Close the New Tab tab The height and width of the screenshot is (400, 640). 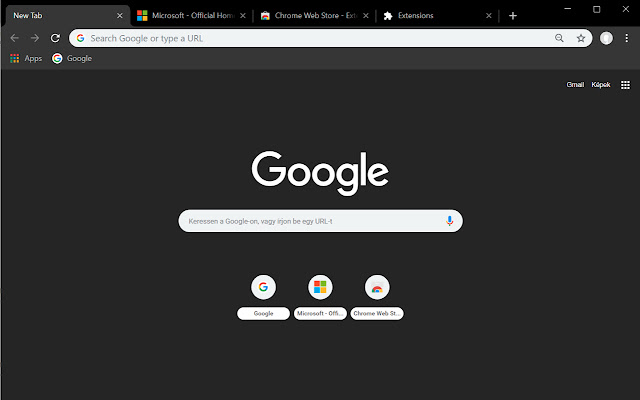120,16
